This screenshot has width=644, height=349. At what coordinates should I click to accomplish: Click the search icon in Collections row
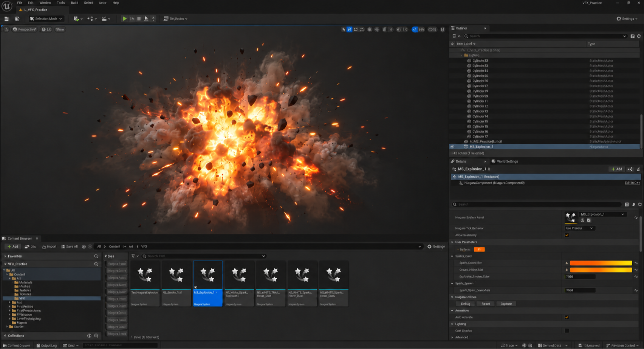(x=96, y=336)
